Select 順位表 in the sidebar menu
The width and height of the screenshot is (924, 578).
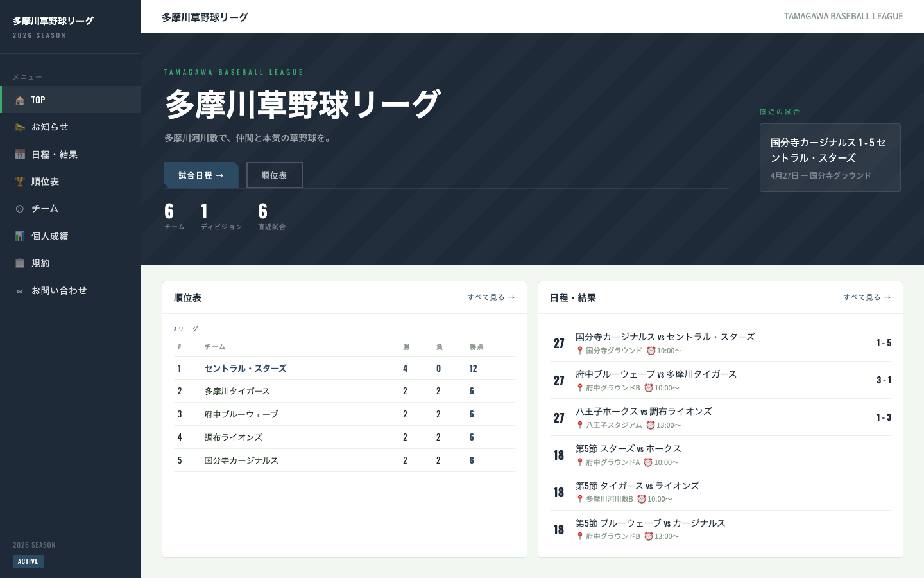click(x=71, y=182)
